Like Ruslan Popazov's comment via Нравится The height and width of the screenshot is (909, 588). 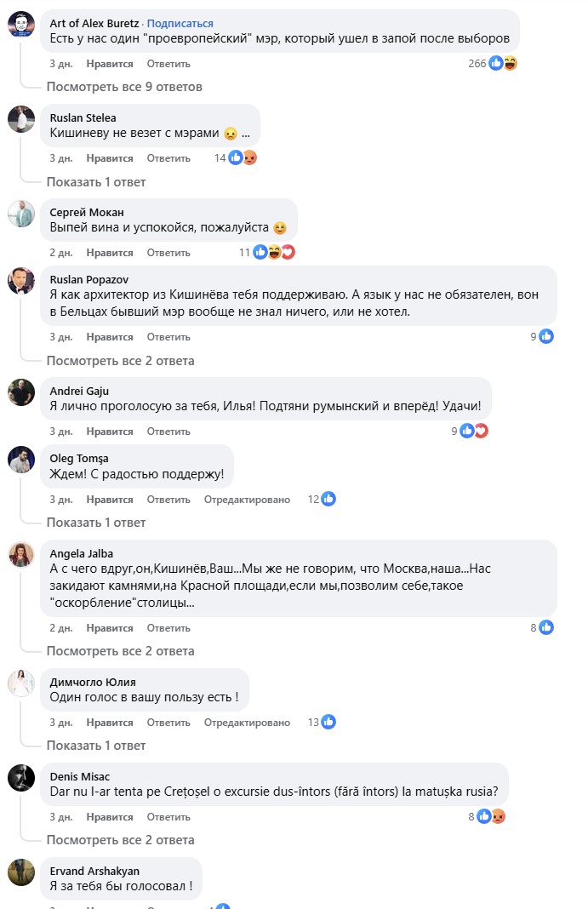tap(110, 337)
